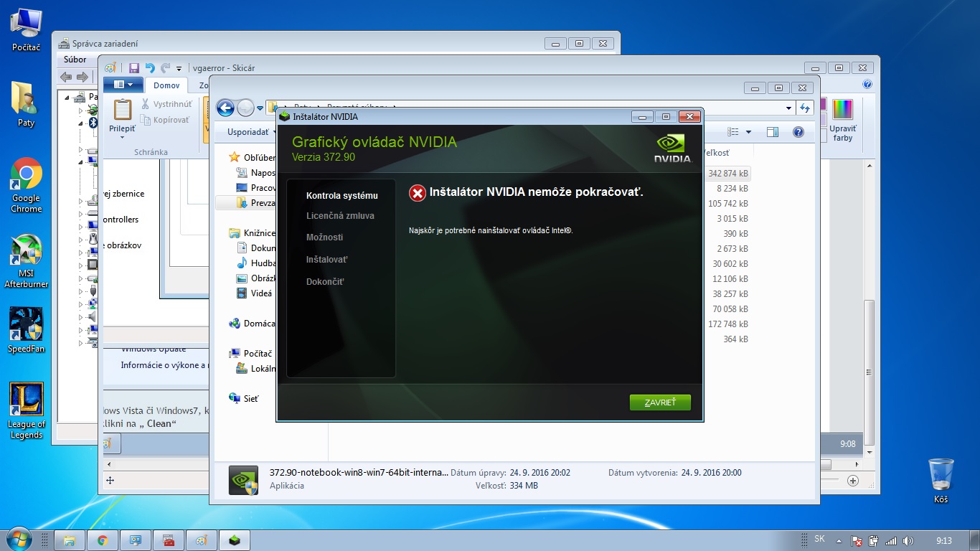Viewport: 980px width, 551px height.
Task: Click Veľkosť column header in Explorer
Action: coord(716,153)
